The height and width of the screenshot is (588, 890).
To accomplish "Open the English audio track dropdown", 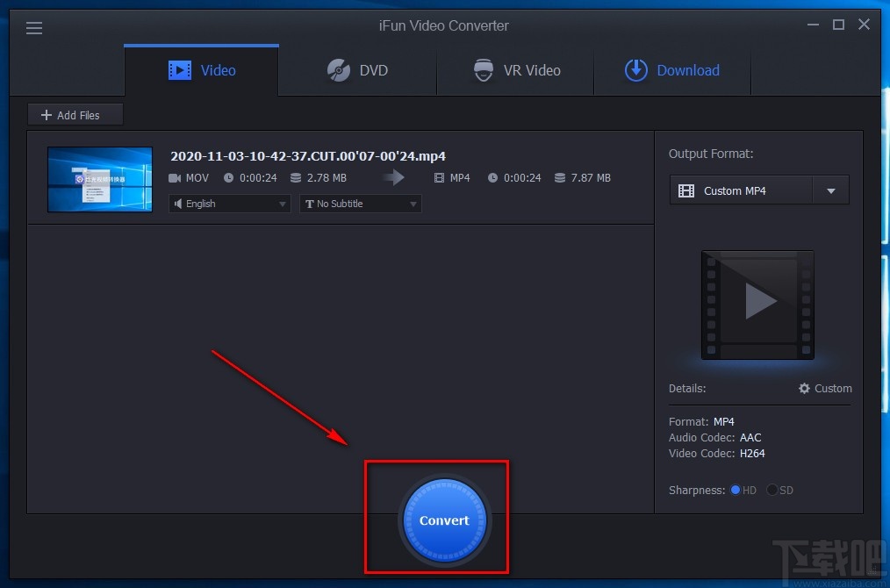I will pos(230,204).
